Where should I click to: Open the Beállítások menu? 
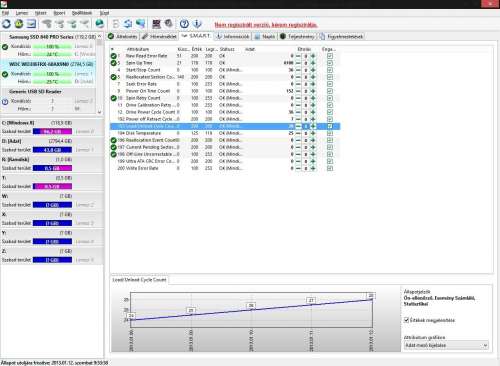point(82,13)
